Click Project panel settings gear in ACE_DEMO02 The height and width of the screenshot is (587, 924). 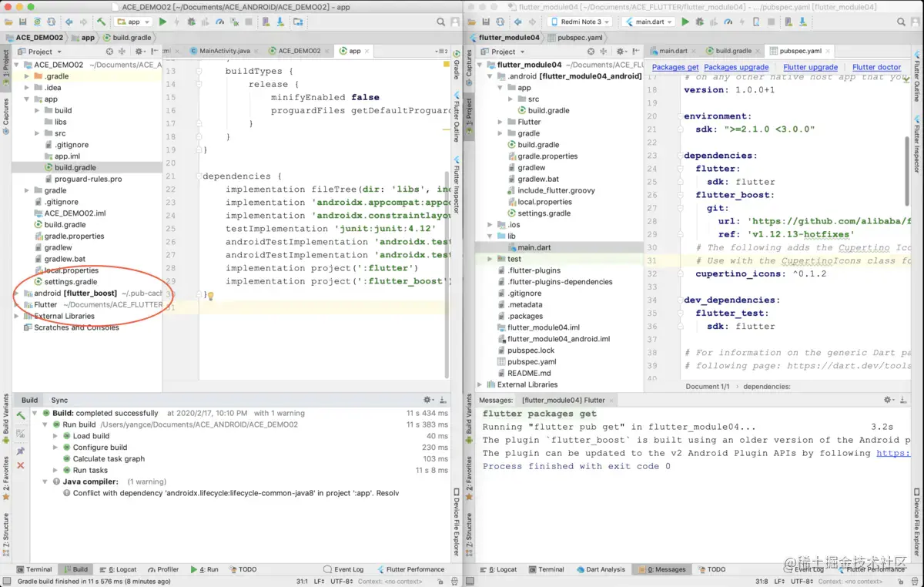(x=139, y=52)
